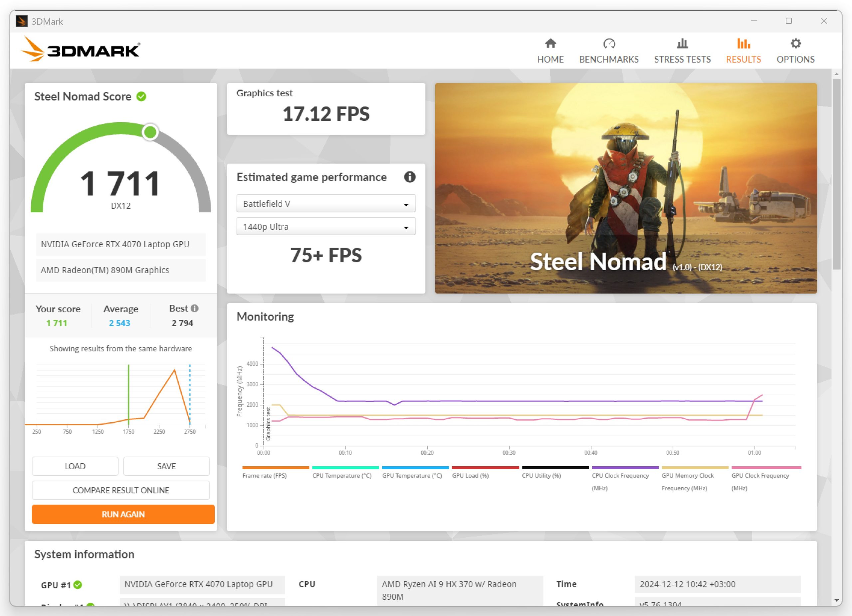
Task: Click the 3DMark logo in the header
Action: [81, 49]
